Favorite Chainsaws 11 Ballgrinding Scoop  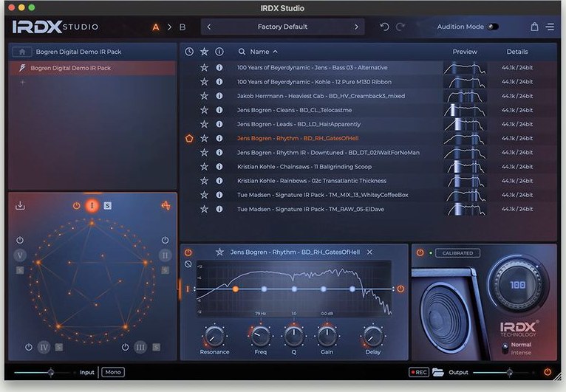point(205,167)
